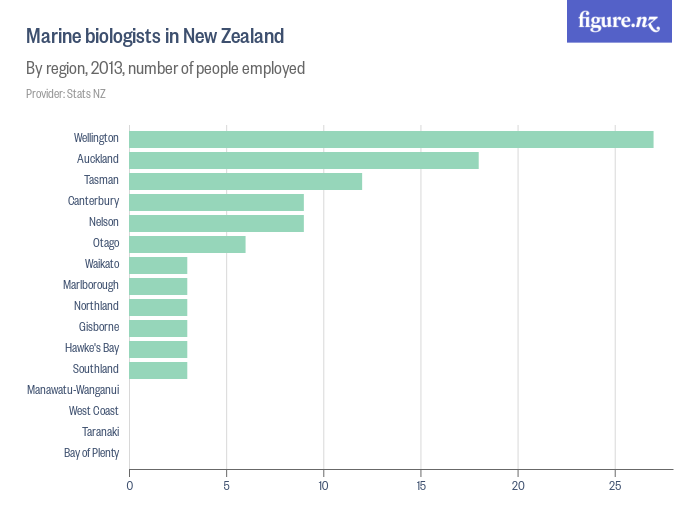Image resolution: width=700 pixels, height=525 pixels.
Task: Click the chart title 'Marine biologists in New Zealand'
Action: pos(155,37)
